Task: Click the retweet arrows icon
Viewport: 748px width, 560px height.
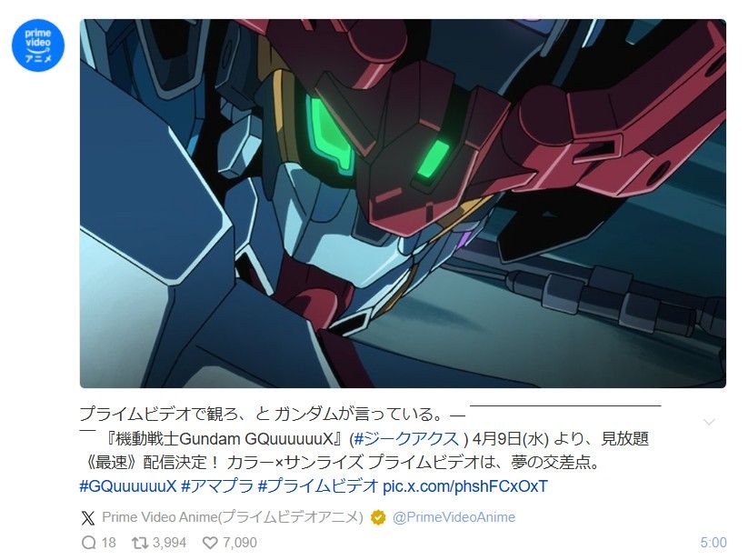Action: [140, 543]
